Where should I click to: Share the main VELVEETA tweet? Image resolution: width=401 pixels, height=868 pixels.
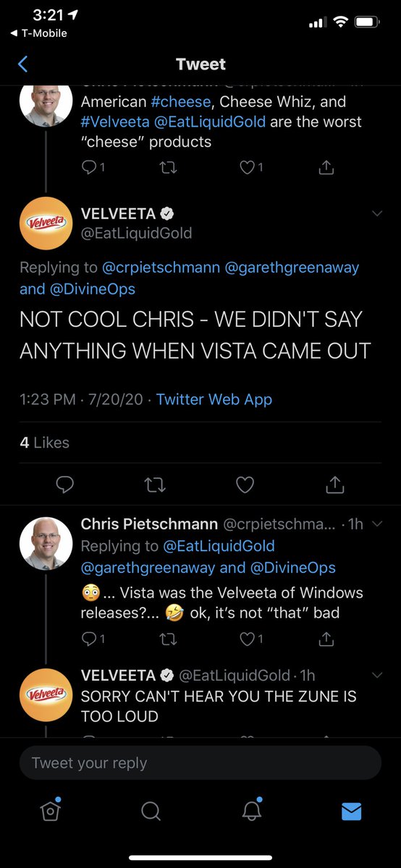335,484
